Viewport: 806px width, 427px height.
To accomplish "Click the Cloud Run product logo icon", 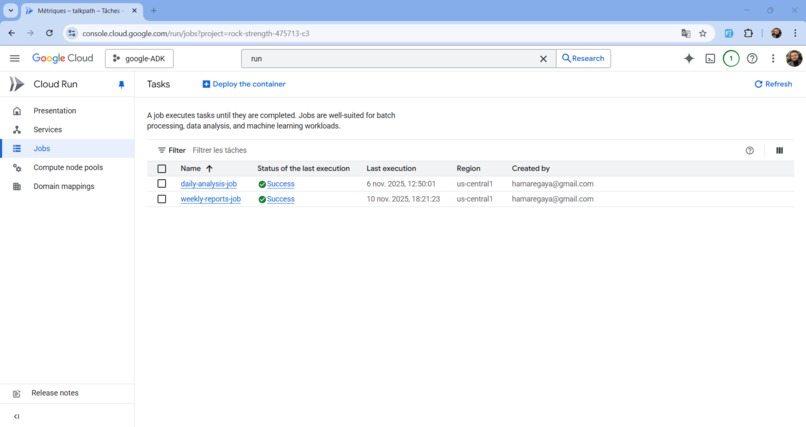I will pyautogui.click(x=16, y=84).
